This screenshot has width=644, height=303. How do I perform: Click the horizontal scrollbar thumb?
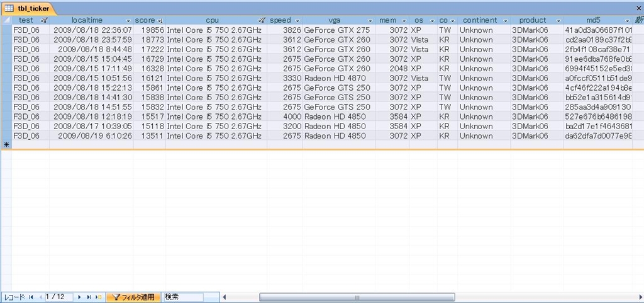point(357,297)
